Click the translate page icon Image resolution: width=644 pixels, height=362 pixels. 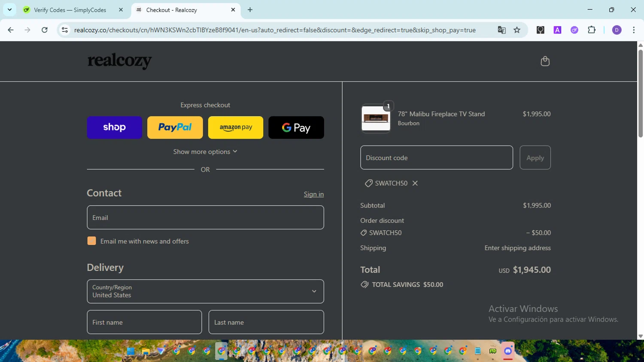point(501,30)
